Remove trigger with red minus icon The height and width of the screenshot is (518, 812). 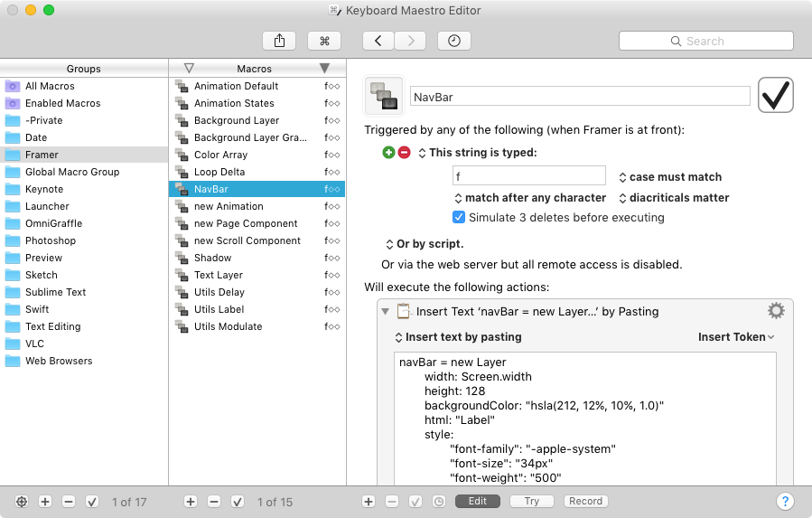pos(405,152)
